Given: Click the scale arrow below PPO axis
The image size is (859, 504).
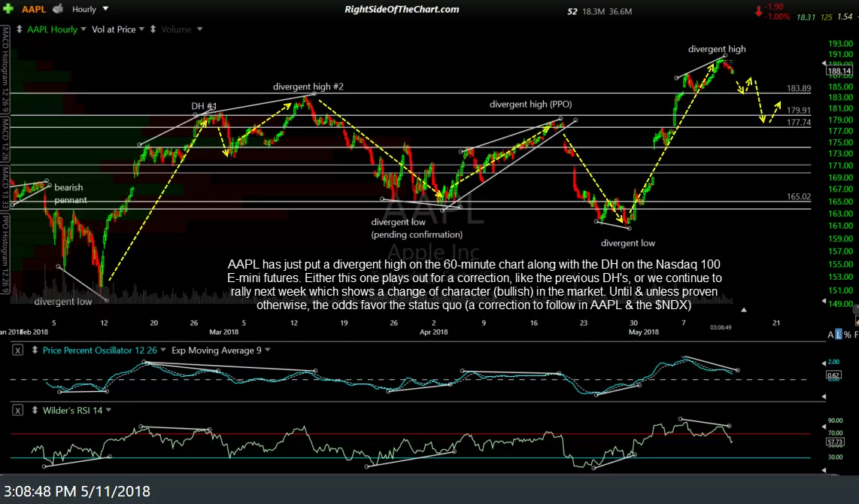Looking at the screenshot, I should coord(824,396).
